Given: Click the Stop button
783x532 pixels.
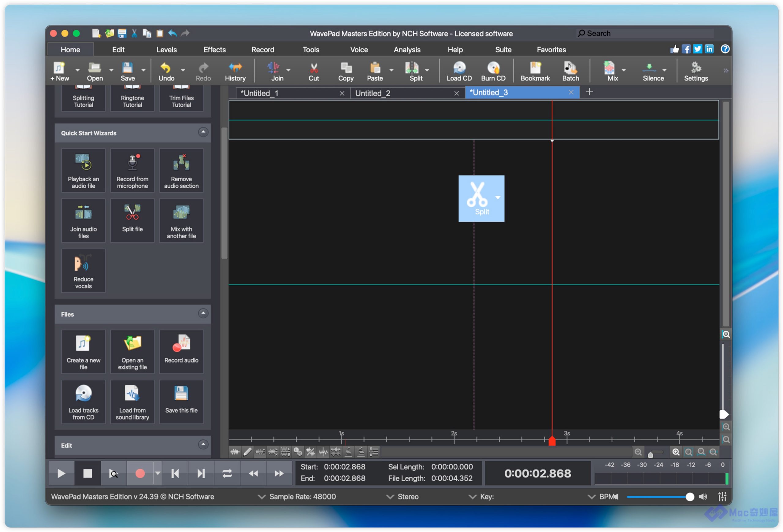Looking at the screenshot, I should 87,473.
